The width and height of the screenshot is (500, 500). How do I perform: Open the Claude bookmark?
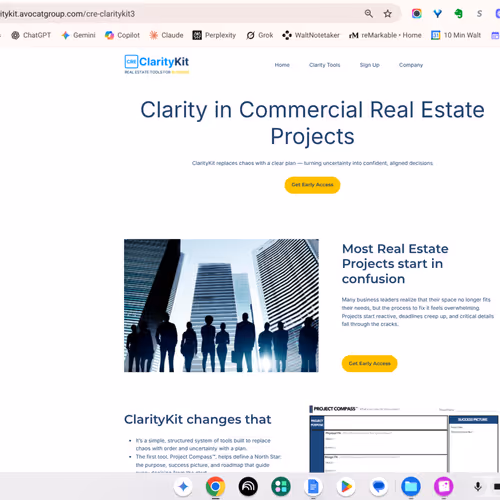coord(166,35)
